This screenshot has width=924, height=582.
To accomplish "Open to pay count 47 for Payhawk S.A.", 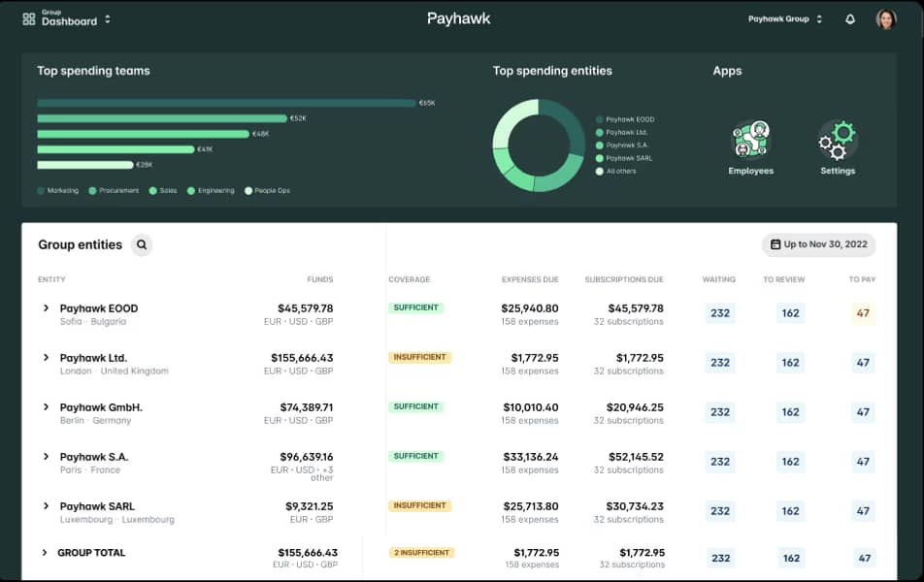I will click(863, 462).
